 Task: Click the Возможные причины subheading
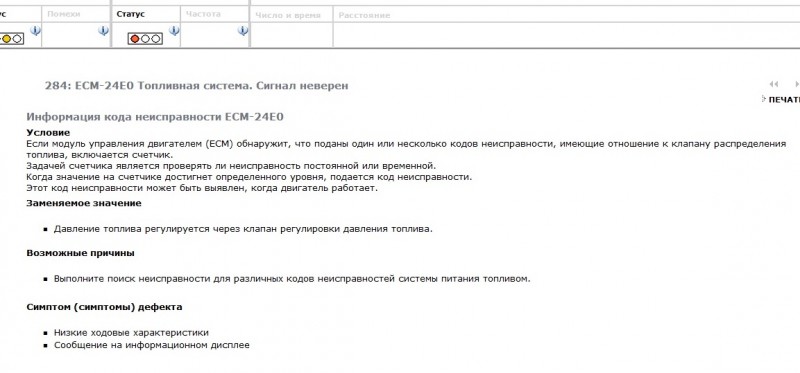pos(81,253)
